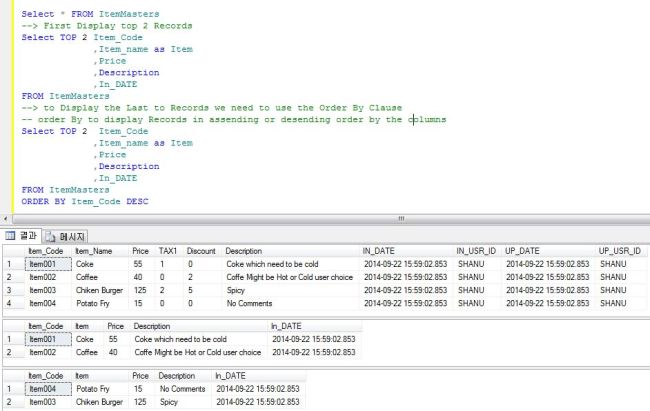Click UP_DATE value in the Item004 row
650x411 pixels.
point(549,303)
